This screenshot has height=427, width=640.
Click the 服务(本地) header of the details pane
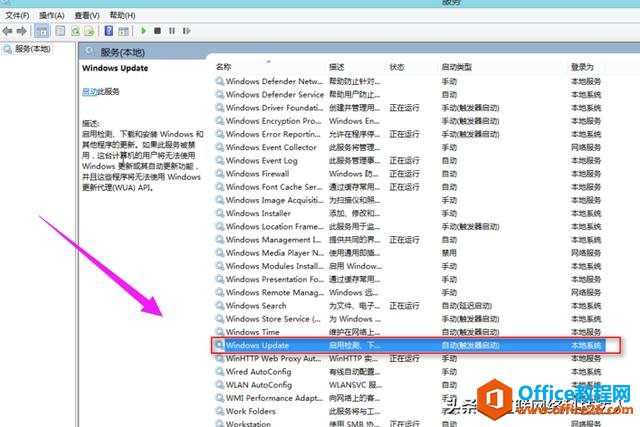122,52
